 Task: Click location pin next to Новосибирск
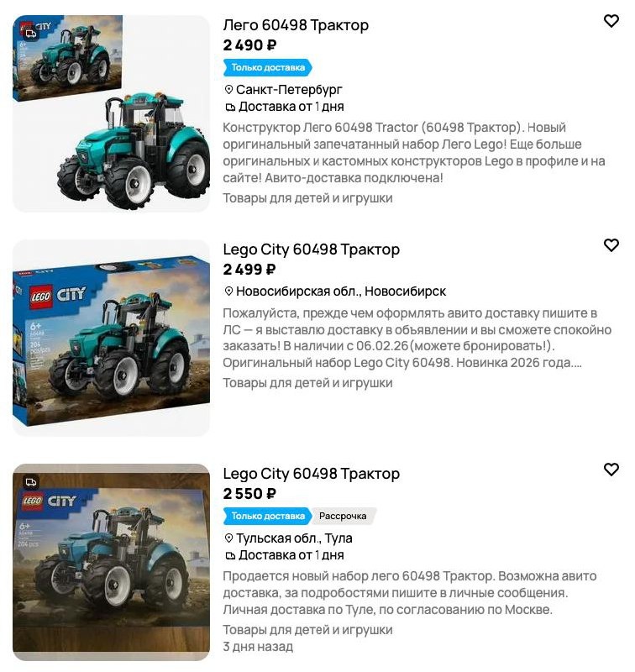[x=228, y=291]
